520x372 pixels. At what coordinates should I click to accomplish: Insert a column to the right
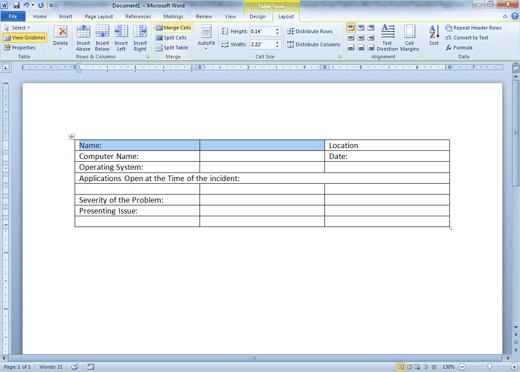click(x=140, y=38)
